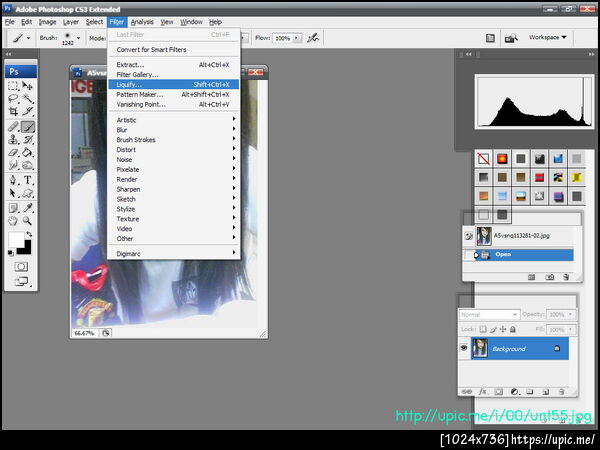Open the tool preset picker dropdown
Image resolution: width=600 pixels, height=450 pixels.
28,38
